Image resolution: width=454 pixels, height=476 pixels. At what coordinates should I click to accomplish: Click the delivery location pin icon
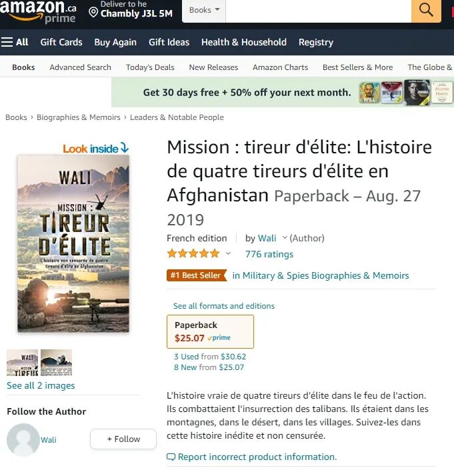click(x=93, y=13)
